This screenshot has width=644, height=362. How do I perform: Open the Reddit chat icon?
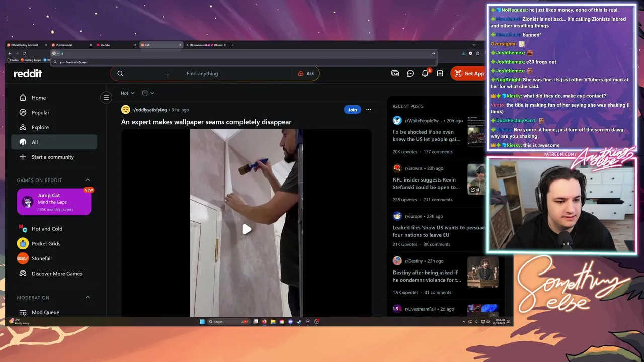coord(410,73)
